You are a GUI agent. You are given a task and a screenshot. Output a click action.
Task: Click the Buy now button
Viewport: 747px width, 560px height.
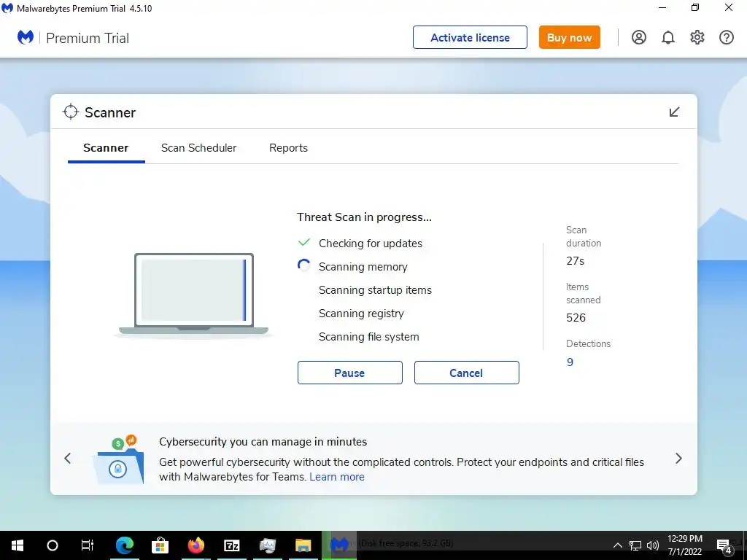[x=569, y=37]
